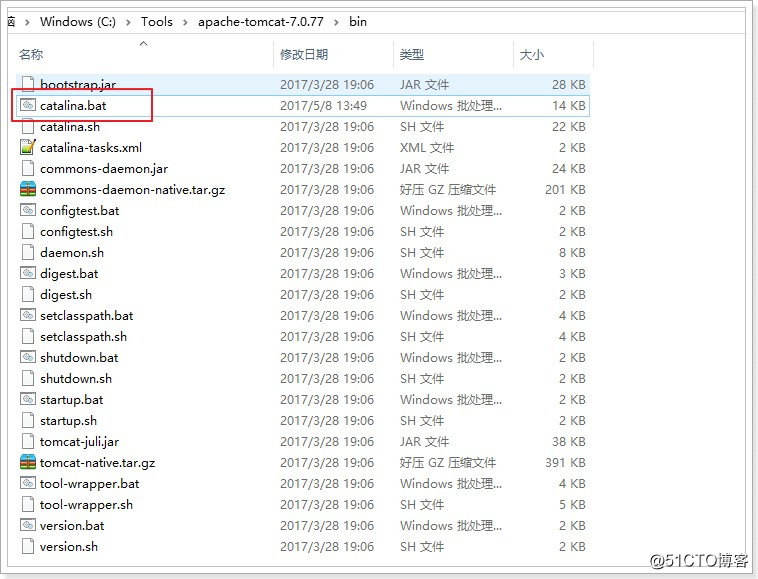Click the startup.bat batch file icon
Image resolution: width=758 pixels, height=579 pixels.
click(x=28, y=400)
